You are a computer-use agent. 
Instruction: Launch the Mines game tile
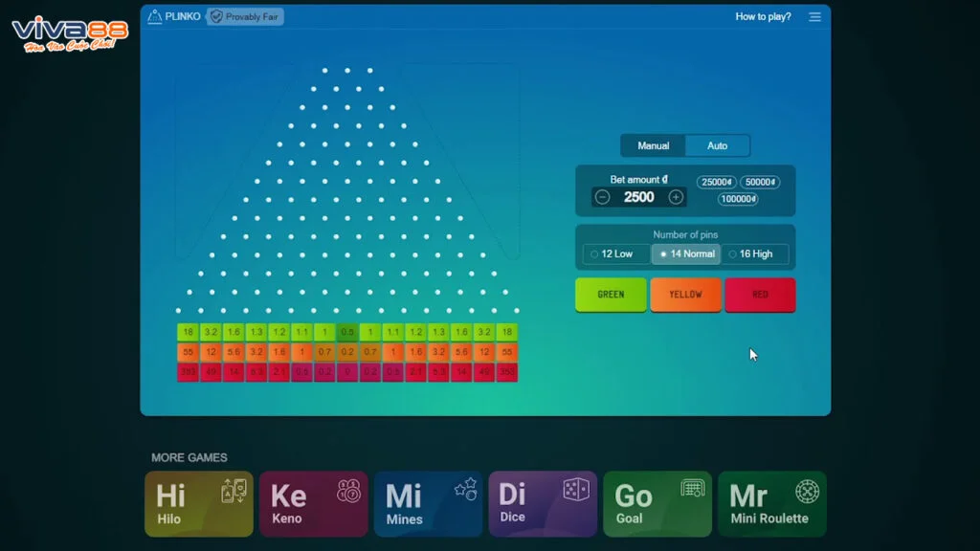pyautogui.click(x=428, y=504)
